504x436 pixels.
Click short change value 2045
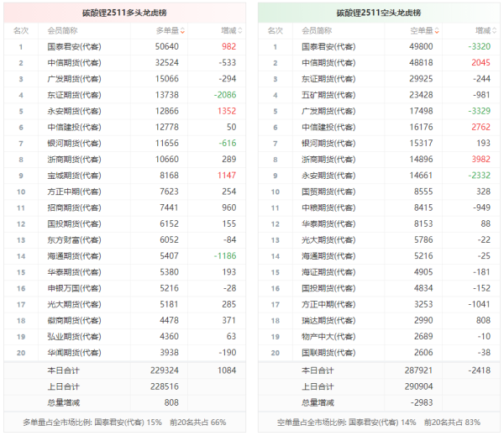(481, 63)
